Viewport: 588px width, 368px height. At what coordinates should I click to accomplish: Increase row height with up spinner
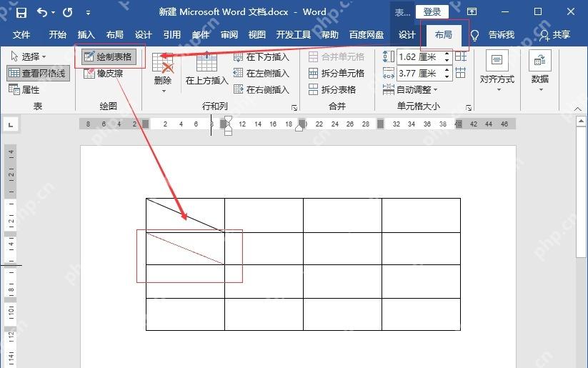(447, 54)
